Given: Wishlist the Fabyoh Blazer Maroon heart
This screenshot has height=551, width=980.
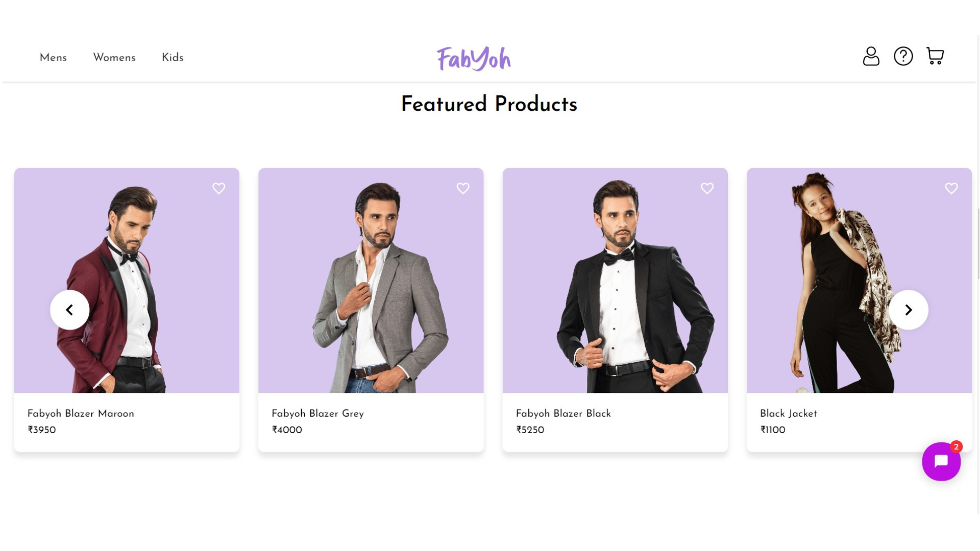Looking at the screenshot, I should [219, 188].
